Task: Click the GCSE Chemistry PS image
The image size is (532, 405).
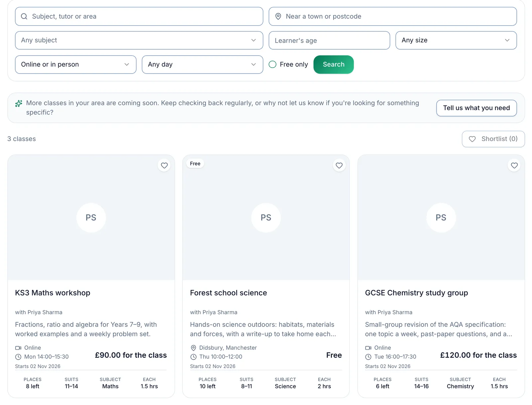Action: [x=441, y=217]
